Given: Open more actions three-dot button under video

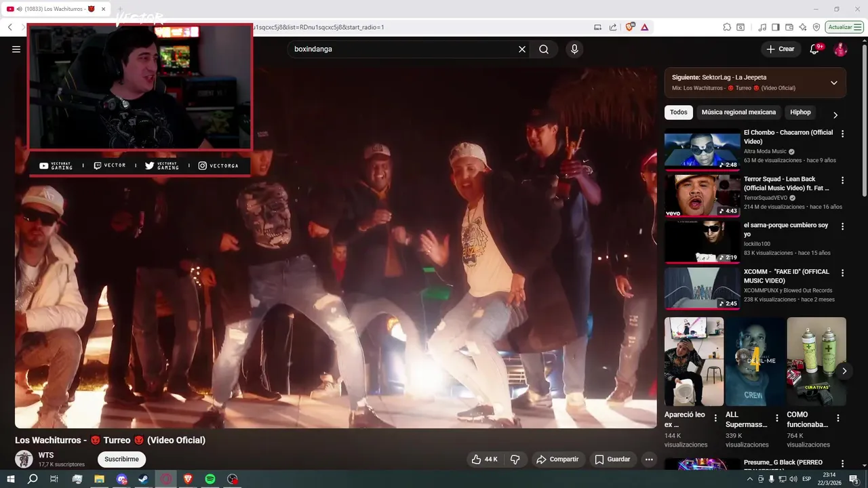Looking at the screenshot, I should point(649,460).
